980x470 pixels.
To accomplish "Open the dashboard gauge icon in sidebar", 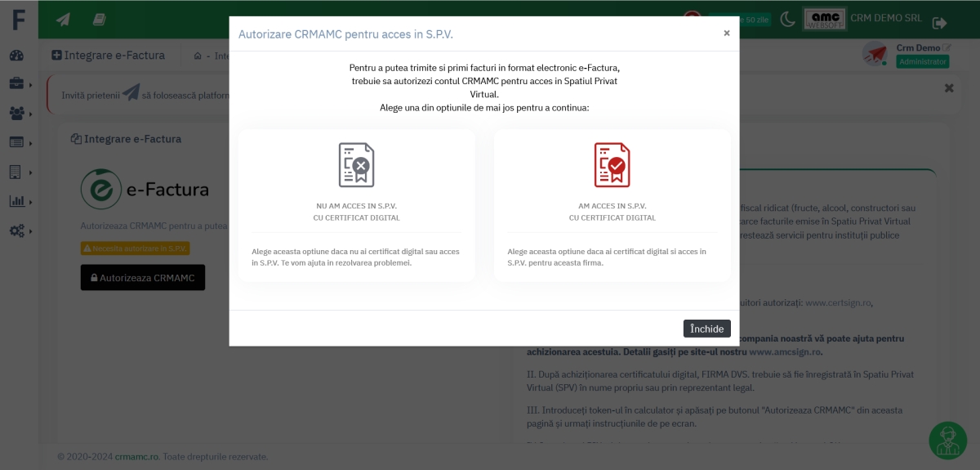I will tap(17, 56).
